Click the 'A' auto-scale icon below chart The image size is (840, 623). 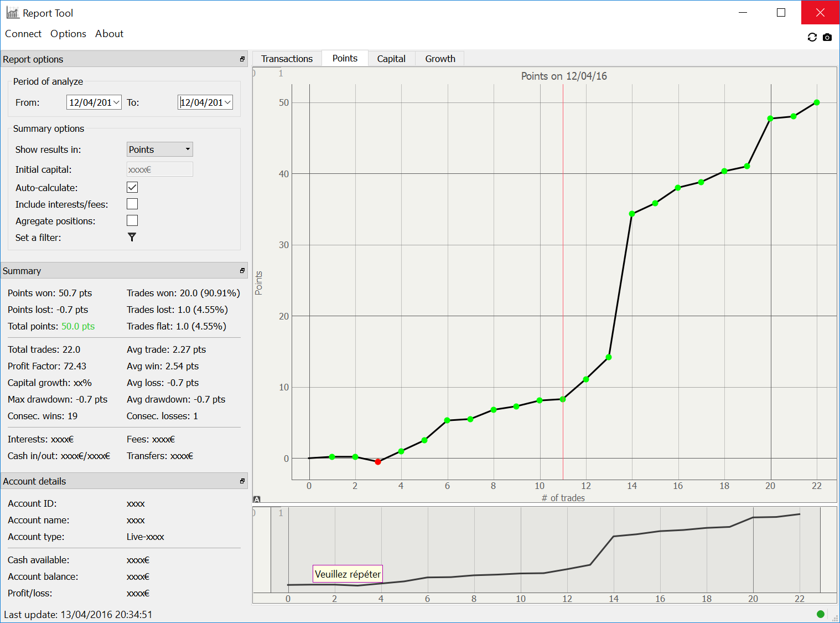coord(257,500)
